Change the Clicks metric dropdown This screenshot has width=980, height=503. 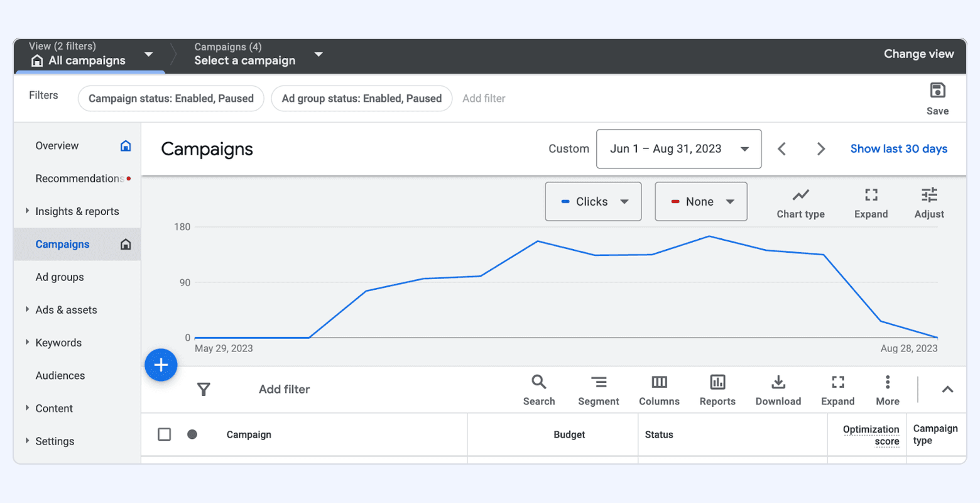click(592, 201)
